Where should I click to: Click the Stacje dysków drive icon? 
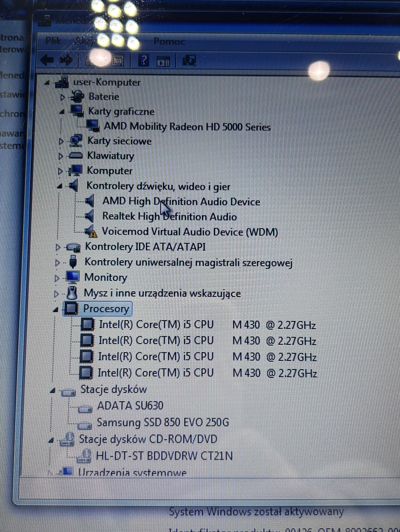pyautogui.click(x=69, y=393)
